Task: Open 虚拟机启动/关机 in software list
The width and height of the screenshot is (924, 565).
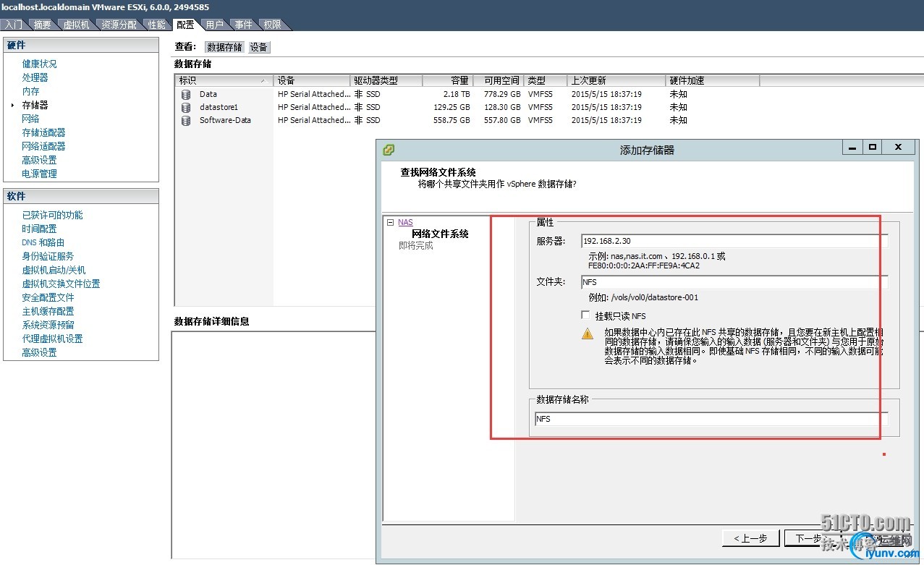Action: click(54, 270)
